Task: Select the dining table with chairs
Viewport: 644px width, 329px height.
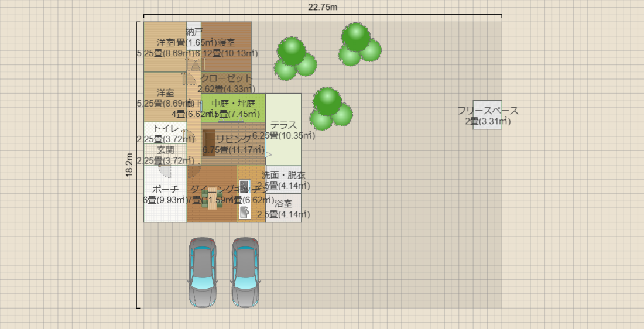Action: coord(211,199)
